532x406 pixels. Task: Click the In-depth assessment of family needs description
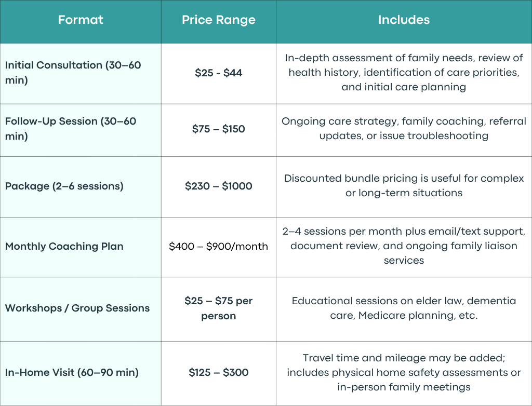[x=404, y=73]
